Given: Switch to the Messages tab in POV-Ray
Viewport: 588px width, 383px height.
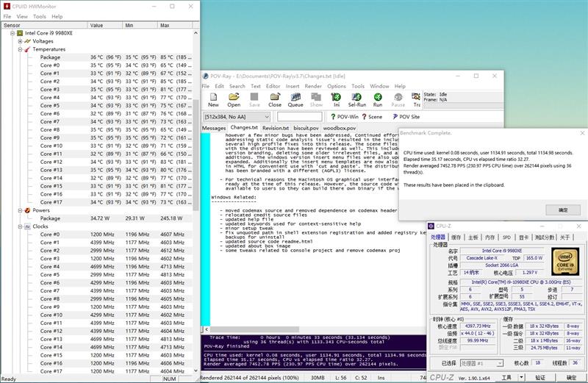Looking at the screenshot, I should [214, 128].
